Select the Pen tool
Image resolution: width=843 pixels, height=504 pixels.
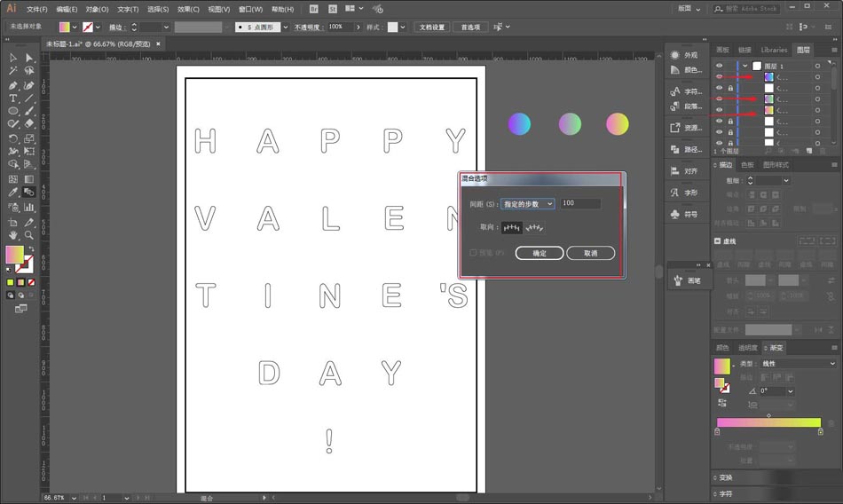13,85
